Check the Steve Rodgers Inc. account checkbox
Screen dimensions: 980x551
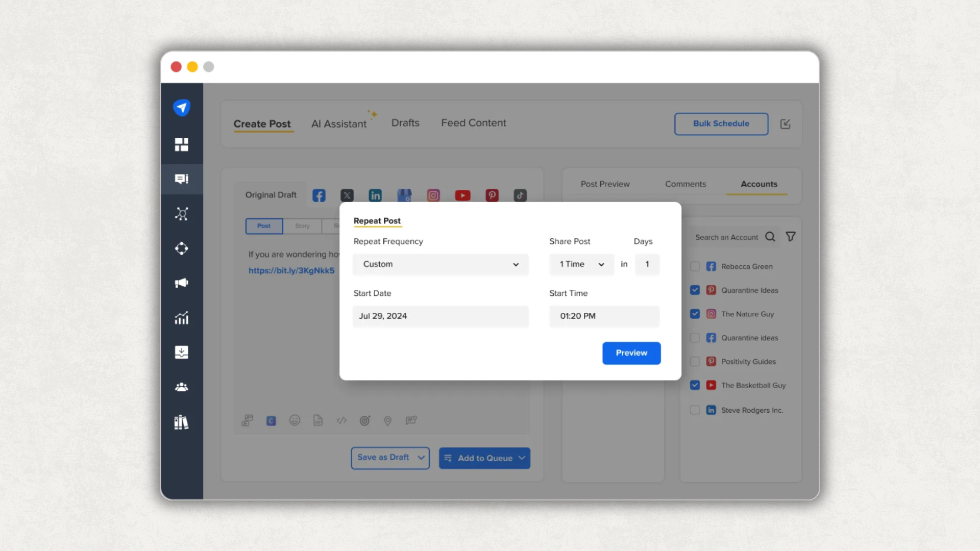[695, 410]
